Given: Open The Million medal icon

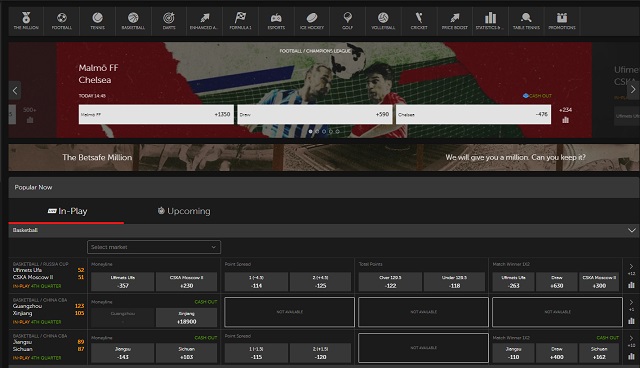Looking at the screenshot, I should 26,21.
